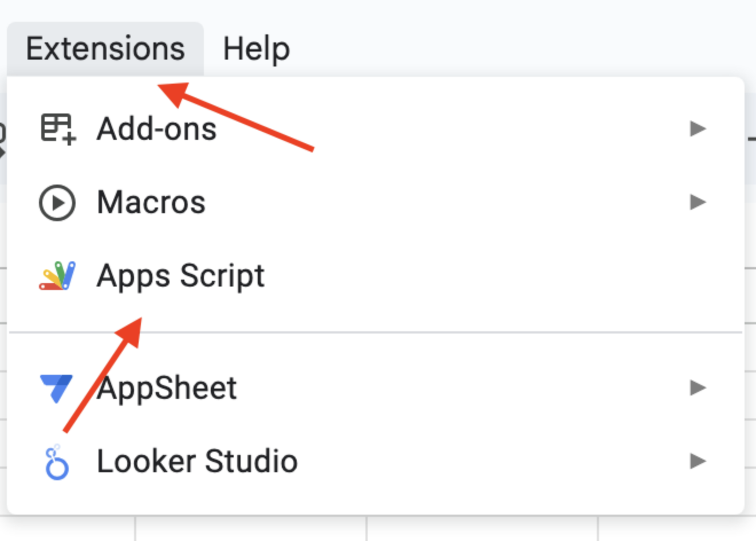The width and height of the screenshot is (756, 541).
Task: Select spreadsheet cell beneath Looker Studio arrow
Action: coord(677,528)
